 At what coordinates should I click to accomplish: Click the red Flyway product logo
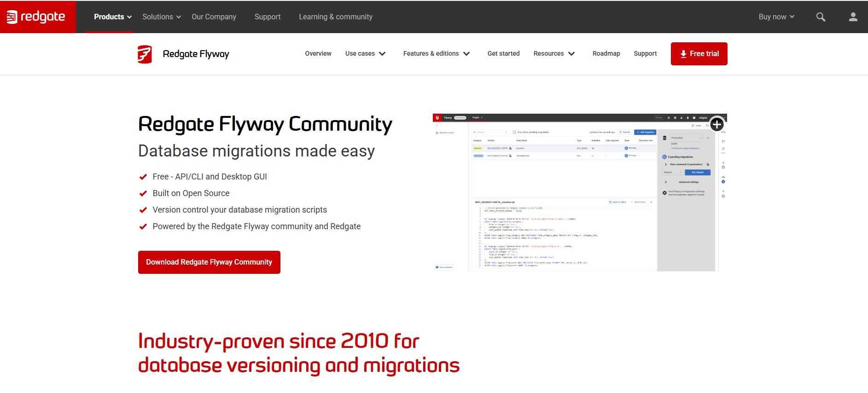click(145, 54)
